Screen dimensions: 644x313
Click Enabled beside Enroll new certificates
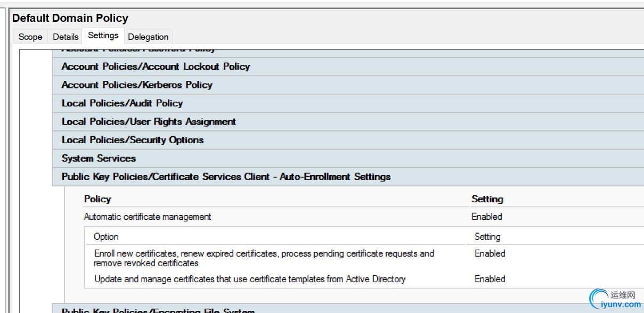(x=490, y=253)
